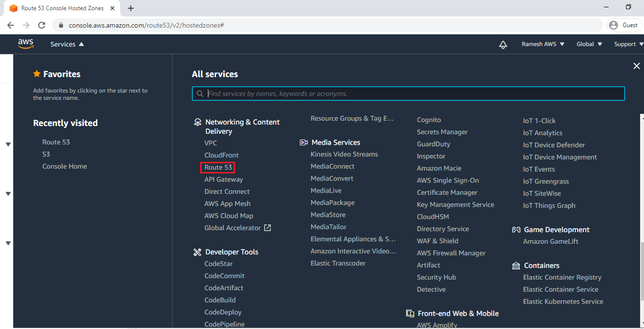Open IoT Greengrass
644x329 pixels.
(x=546, y=181)
